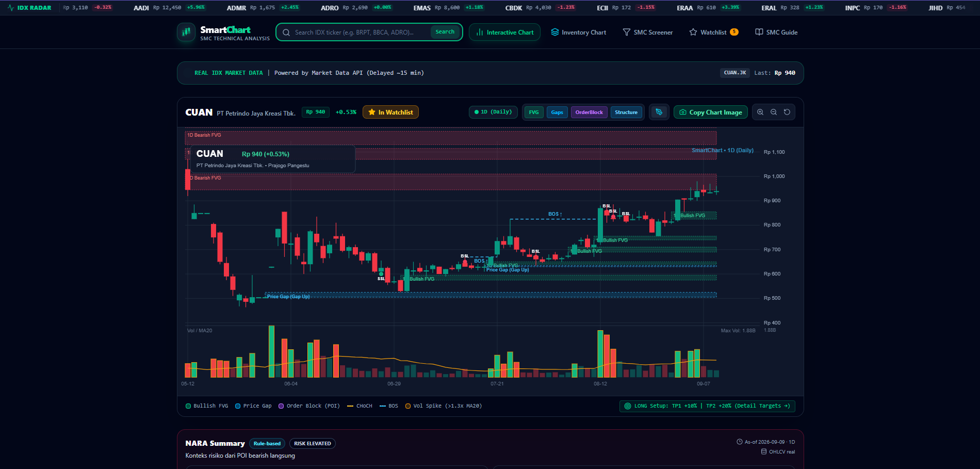Click the camera icon on Copy Chart Image
980x469 pixels.
683,112
